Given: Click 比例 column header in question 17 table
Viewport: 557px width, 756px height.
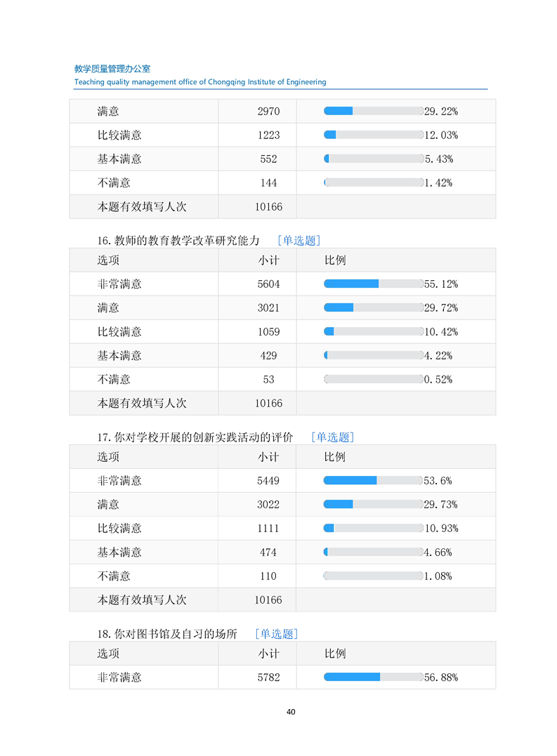Looking at the screenshot, I should [334, 457].
